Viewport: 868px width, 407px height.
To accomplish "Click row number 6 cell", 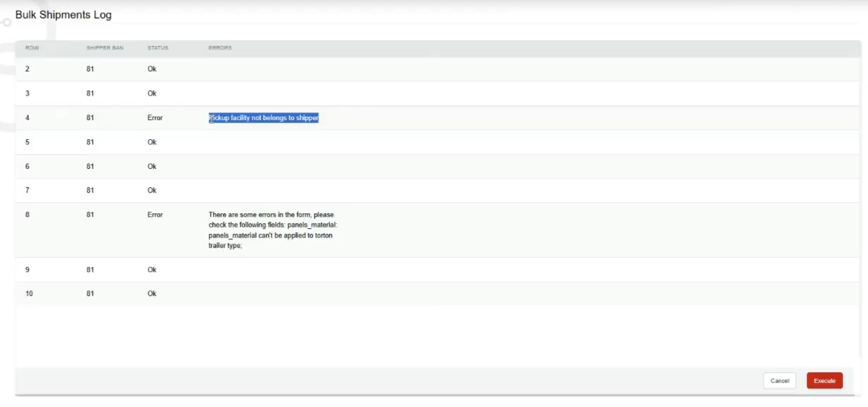I will (x=27, y=166).
